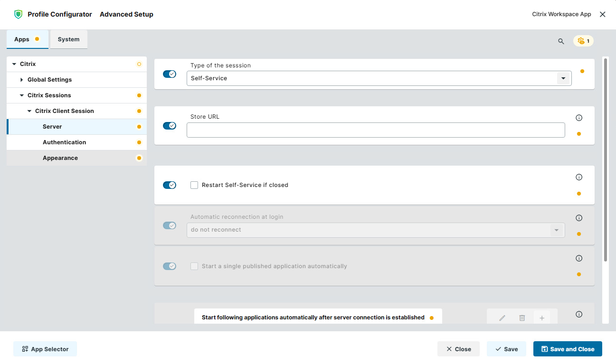
Task: Toggle the Restart Self-Service activation switch
Action: (x=170, y=185)
